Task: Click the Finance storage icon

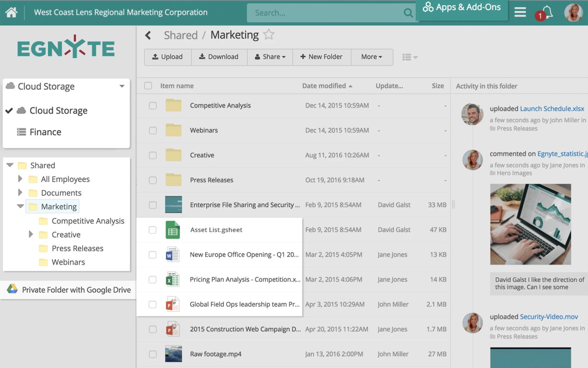Action: pyautogui.click(x=21, y=132)
